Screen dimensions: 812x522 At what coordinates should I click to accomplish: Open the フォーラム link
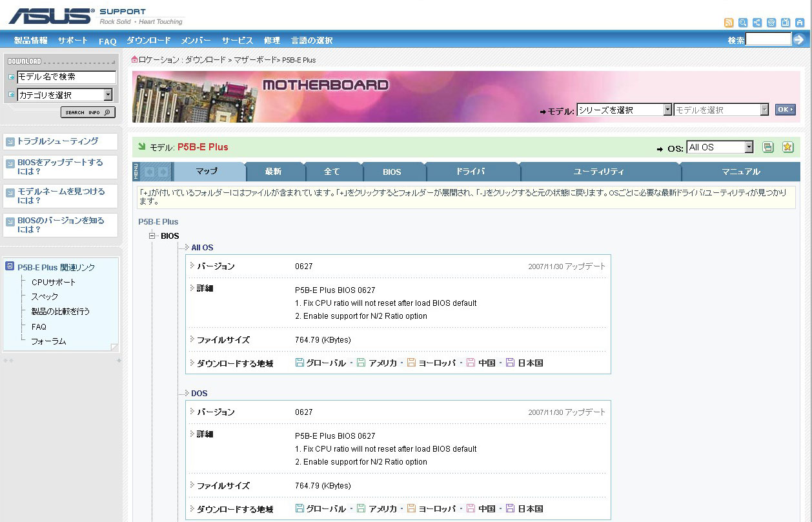pyautogui.click(x=48, y=341)
